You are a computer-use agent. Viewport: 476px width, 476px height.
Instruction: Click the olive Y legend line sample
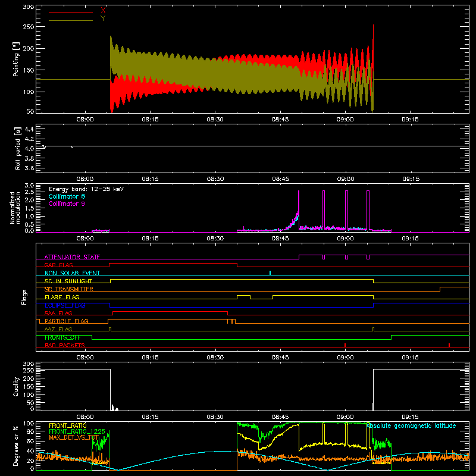[x=71, y=21]
